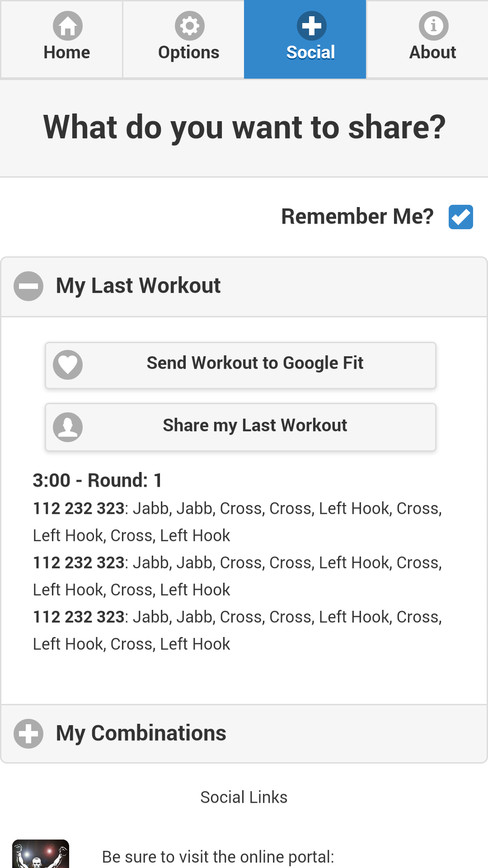Viewport: 488px width, 868px height.
Task: Open the About info icon
Action: coord(434,26)
